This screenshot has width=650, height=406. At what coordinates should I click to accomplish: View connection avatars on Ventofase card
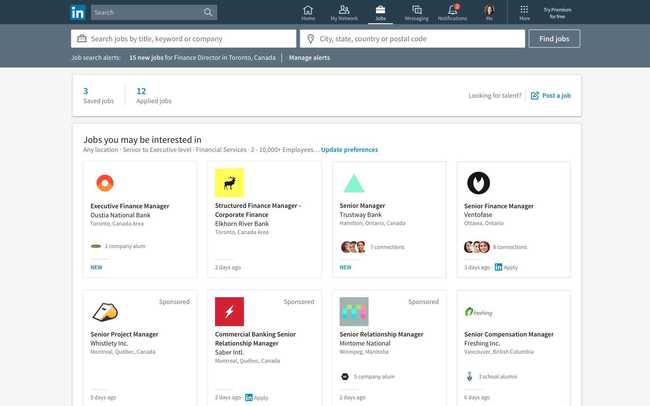point(477,247)
